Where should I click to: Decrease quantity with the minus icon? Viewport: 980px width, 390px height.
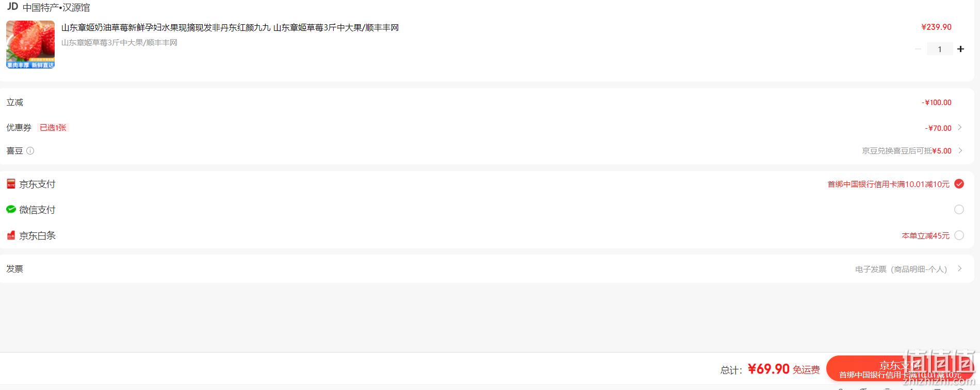pyautogui.click(x=918, y=49)
